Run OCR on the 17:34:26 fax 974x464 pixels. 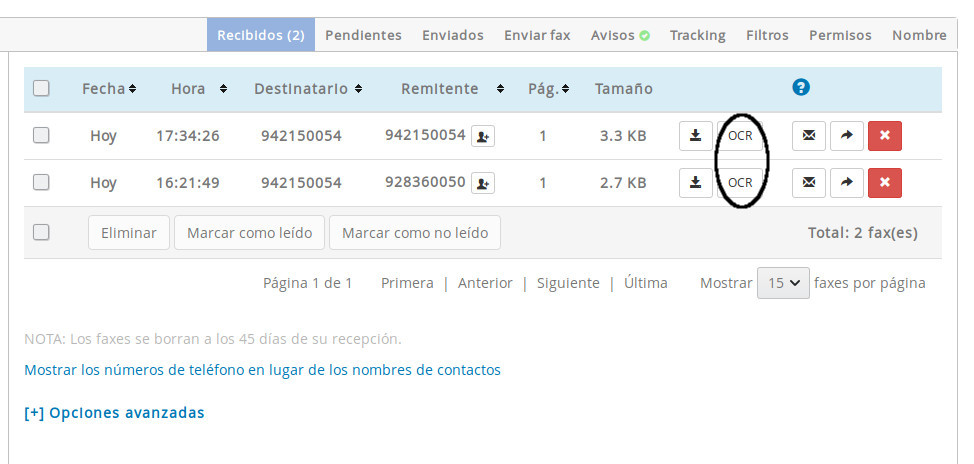740,135
